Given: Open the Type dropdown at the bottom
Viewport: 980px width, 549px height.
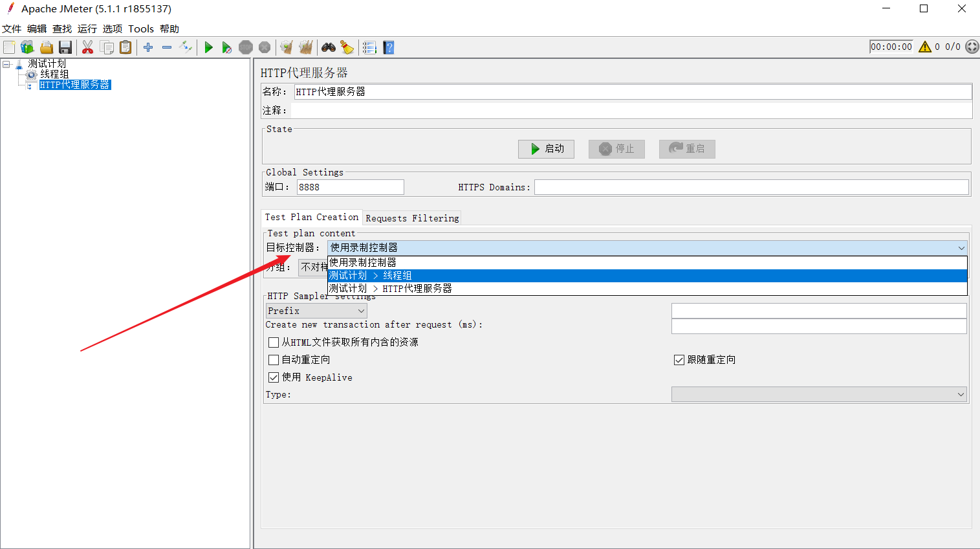Looking at the screenshot, I should tap(818, 394).
